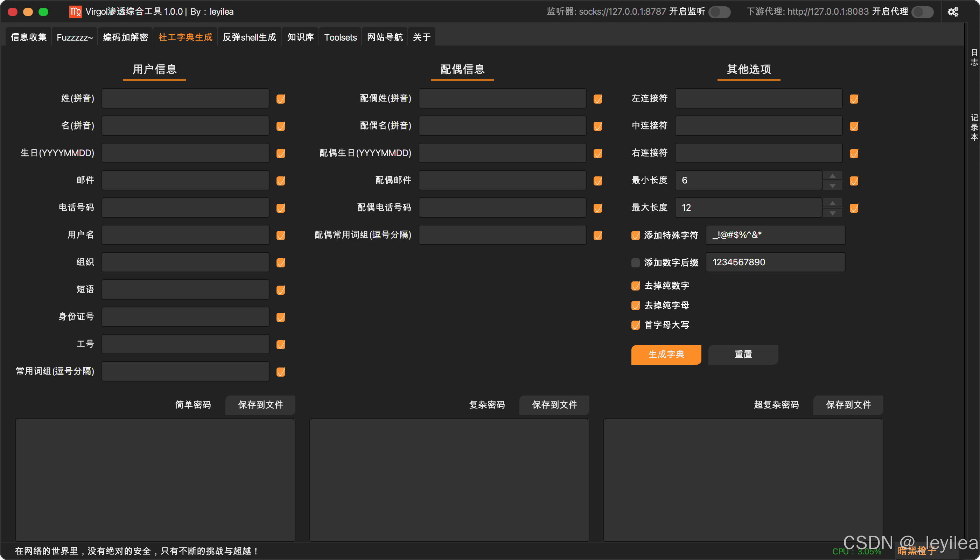Click the 生成字典 button
The width and height of the screenshot is (980, 560).
coord(666,354)
